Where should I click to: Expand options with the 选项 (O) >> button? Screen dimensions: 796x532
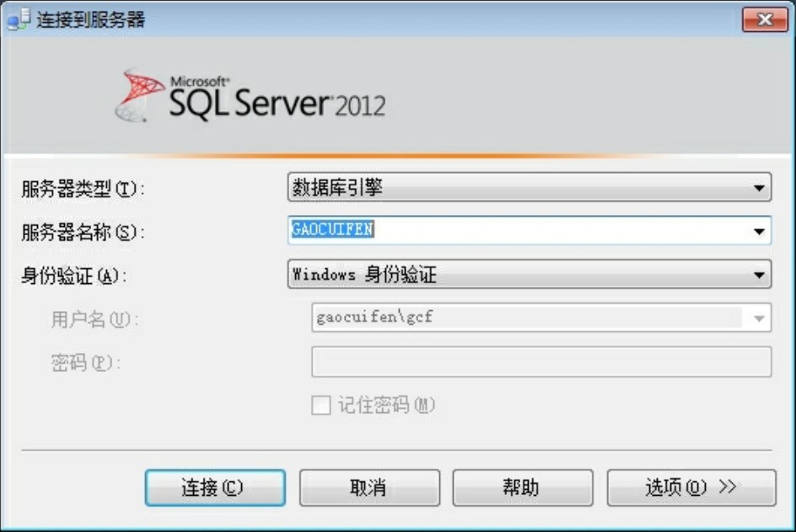(691, 487)
